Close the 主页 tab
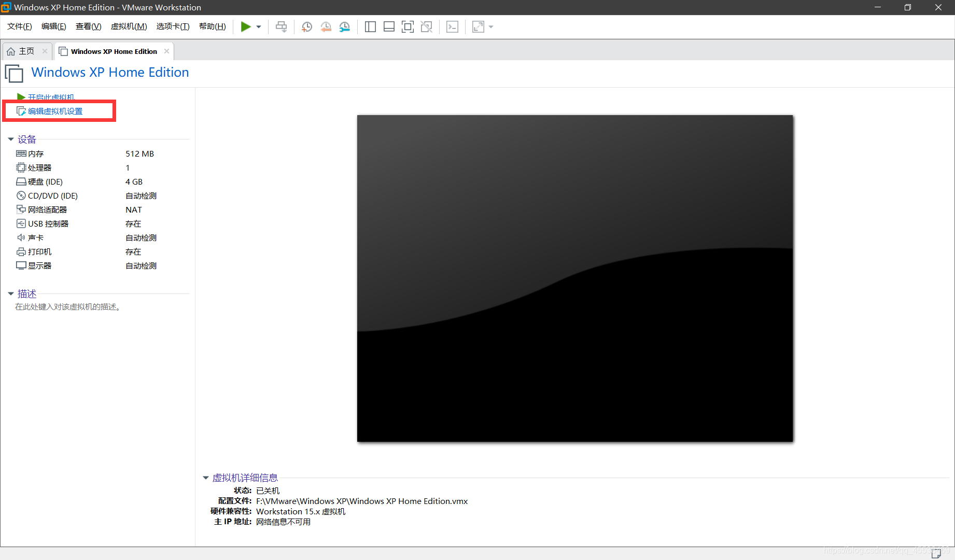 coord(45,51)
